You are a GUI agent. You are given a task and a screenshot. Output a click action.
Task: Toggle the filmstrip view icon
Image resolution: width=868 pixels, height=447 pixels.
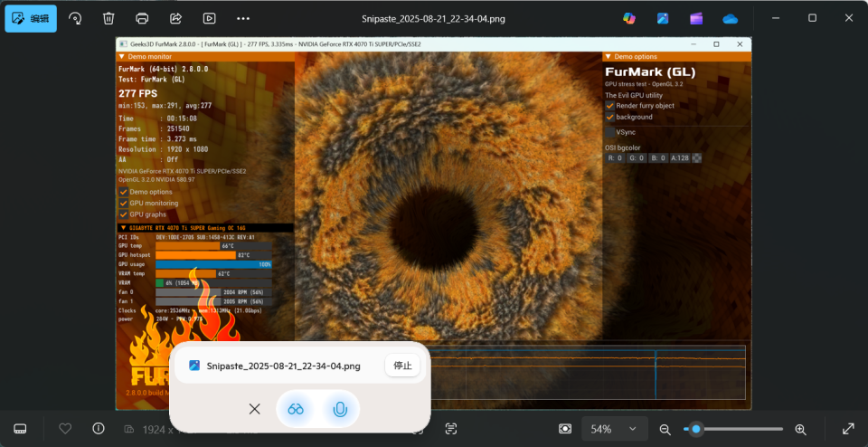point(20,429)
